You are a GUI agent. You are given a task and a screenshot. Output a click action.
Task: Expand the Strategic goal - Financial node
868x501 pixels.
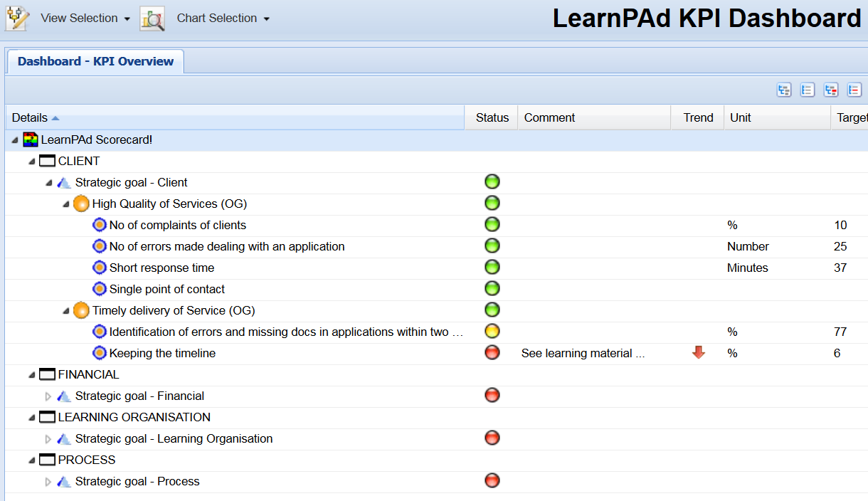(x=48, y=396)
